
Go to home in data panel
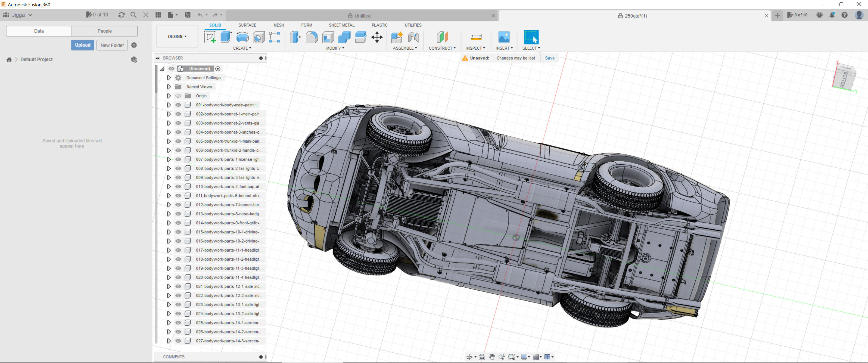[x=9, y=59]
